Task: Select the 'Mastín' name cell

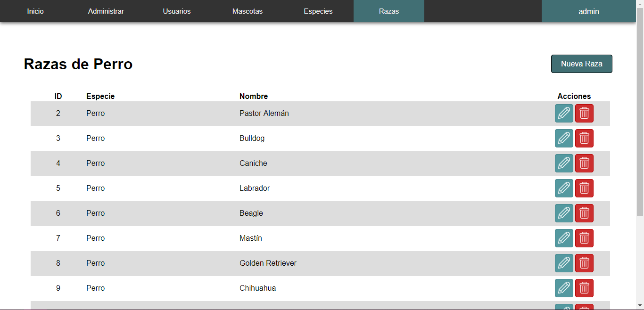Action: [251, 238]
